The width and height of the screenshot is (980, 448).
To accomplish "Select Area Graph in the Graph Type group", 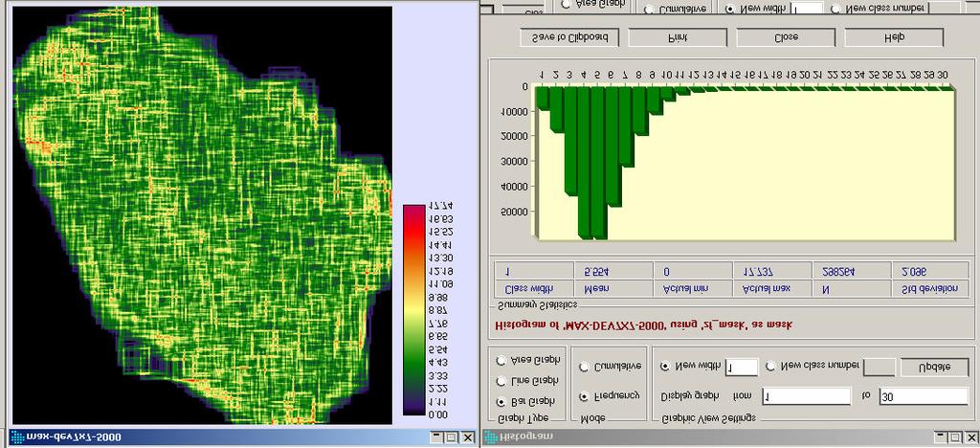I will click(x=501, y=361).
